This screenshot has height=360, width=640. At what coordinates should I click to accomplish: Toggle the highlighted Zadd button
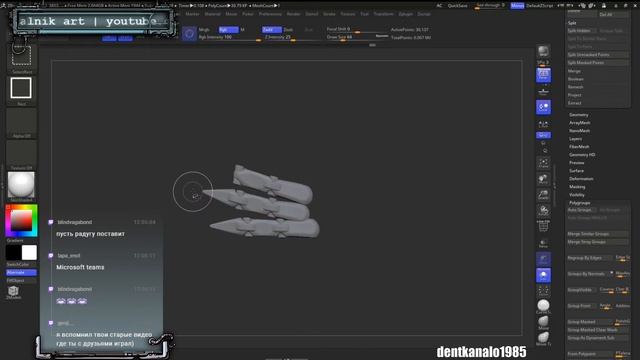tap(271, 30)
